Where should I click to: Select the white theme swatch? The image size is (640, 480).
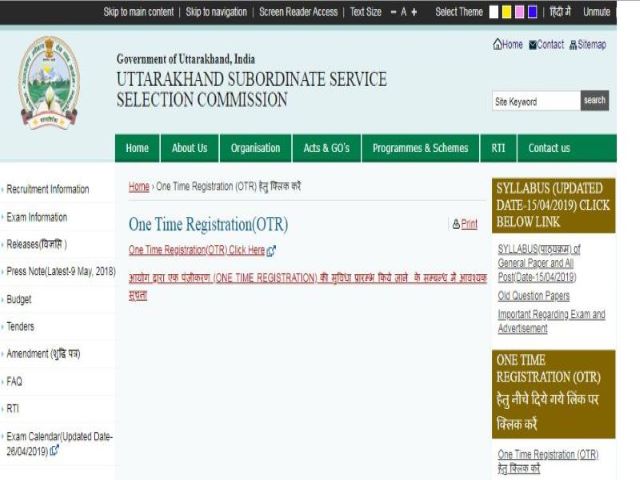click(x=493, y=12)
